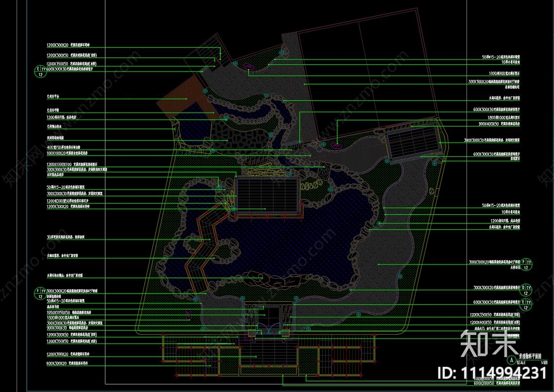Click the E/TY 12 detail marker near the right edge
This screenshot has width=554, height=392.
click(x=525, y=304)
